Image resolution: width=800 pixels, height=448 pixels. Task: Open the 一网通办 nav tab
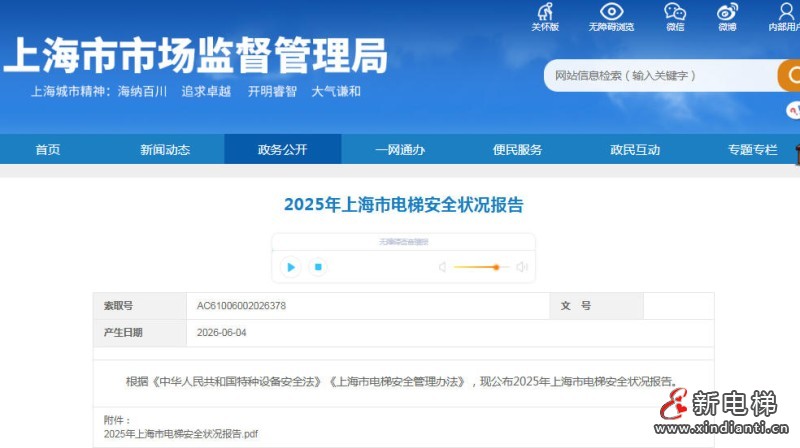[400, 150]
